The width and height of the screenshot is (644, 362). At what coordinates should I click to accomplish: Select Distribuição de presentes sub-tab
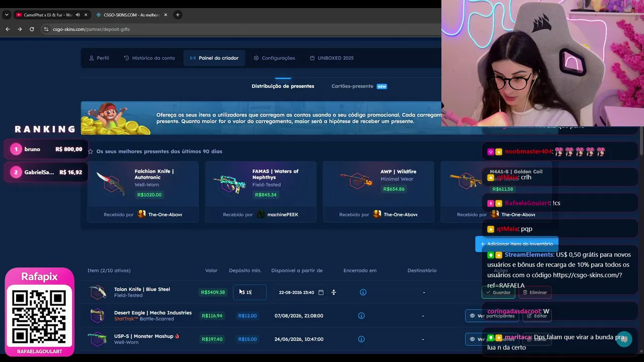pyautogui.click(x=283, y=86)
